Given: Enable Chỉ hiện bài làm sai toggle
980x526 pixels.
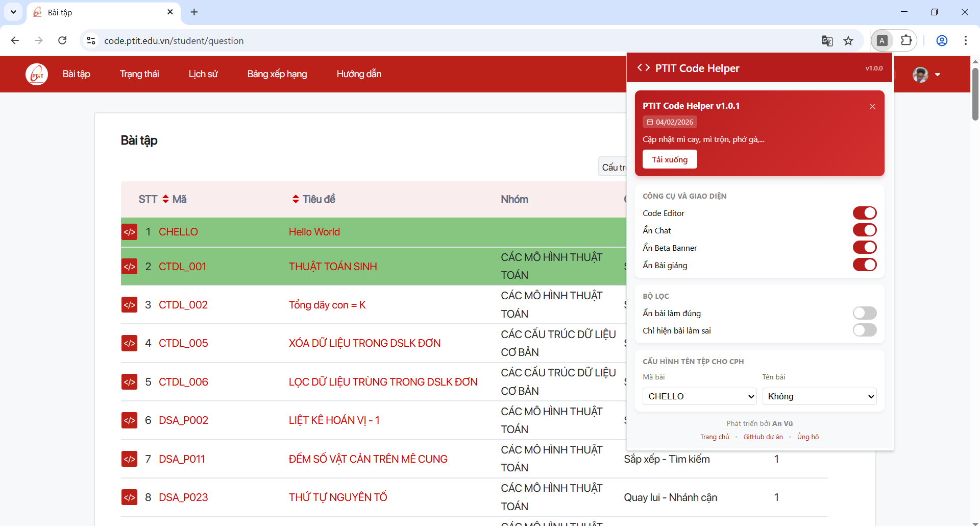Looking at the screenshot, I should tap(865, 330).
